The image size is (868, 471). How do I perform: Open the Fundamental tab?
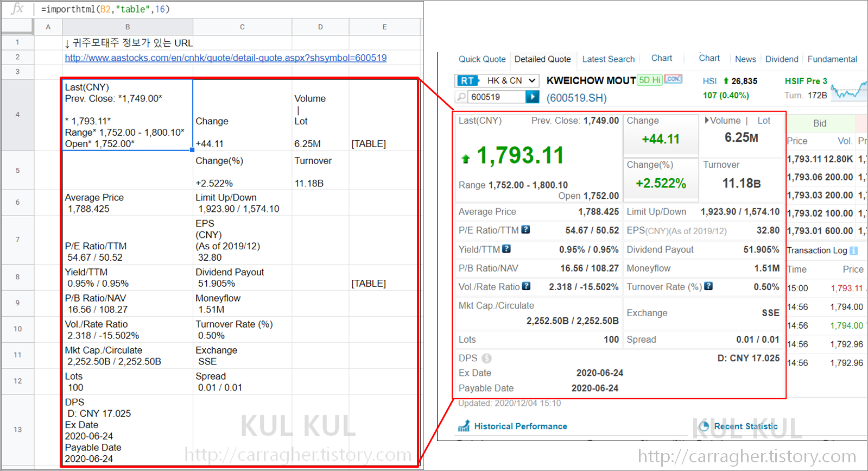coord(832,59)
